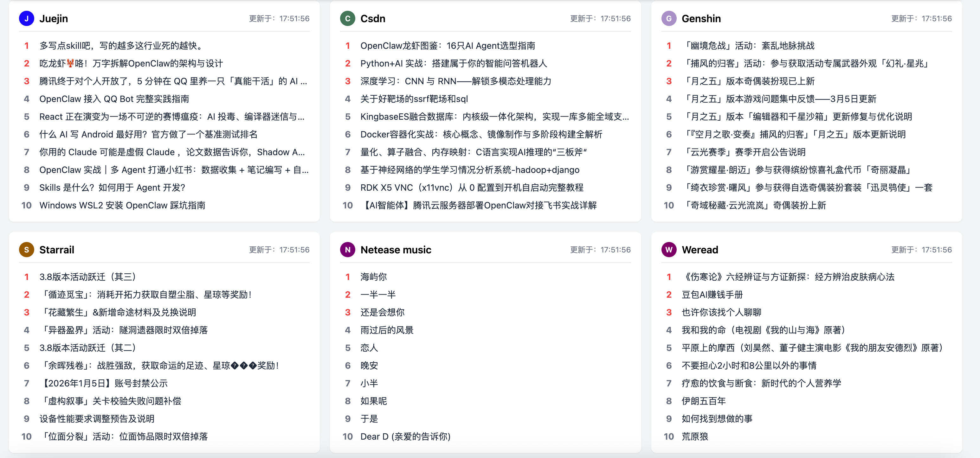Open Juejin top article about skill写作
980x458 pixels.
click(x=120, y=46)
